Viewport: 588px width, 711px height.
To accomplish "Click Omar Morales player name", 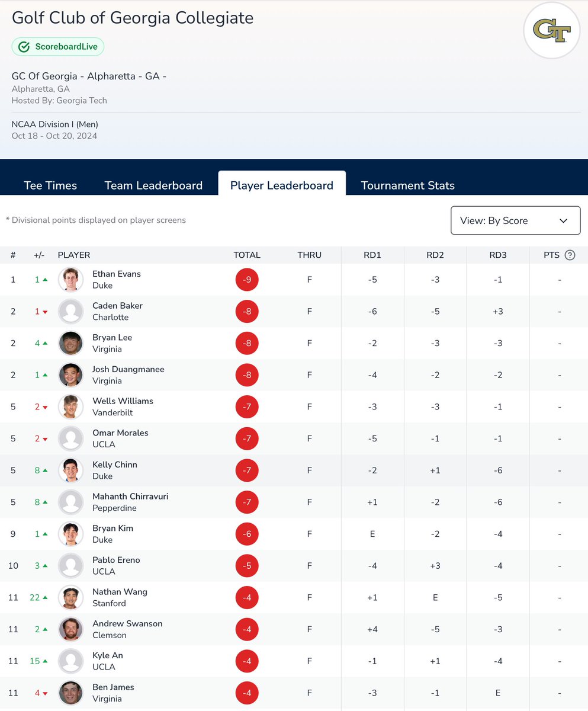I will 120,433.
